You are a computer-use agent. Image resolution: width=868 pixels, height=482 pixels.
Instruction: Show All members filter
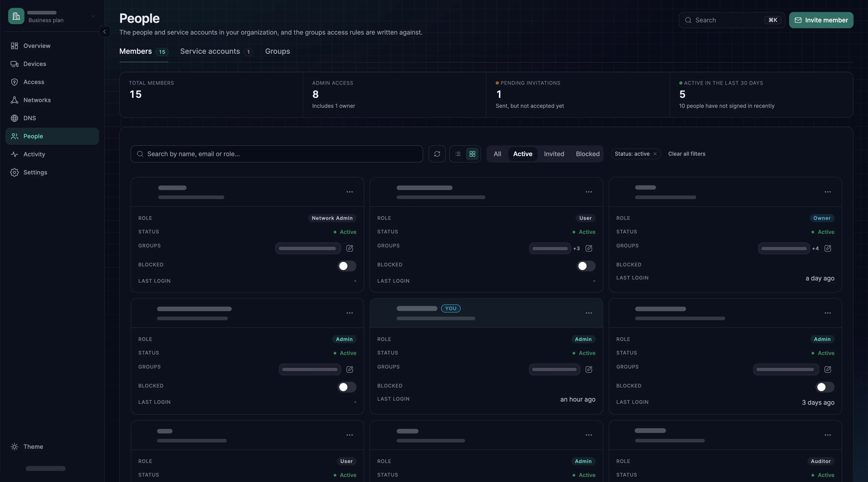(497, 154)
